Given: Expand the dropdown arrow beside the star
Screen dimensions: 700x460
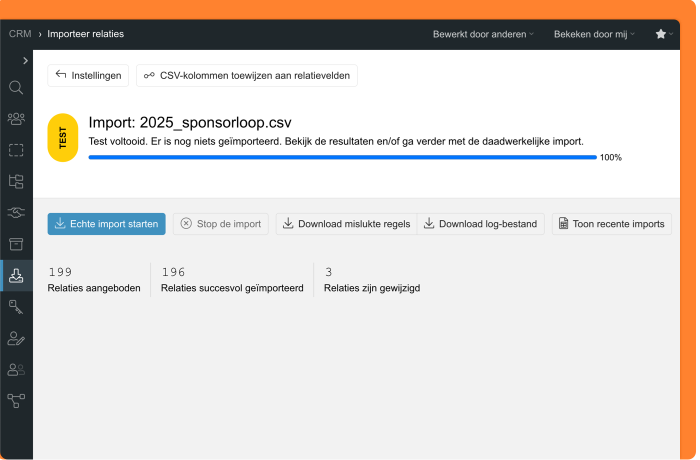Looking at the screenshot, I should pyautogui.click(x=671, y=34).
